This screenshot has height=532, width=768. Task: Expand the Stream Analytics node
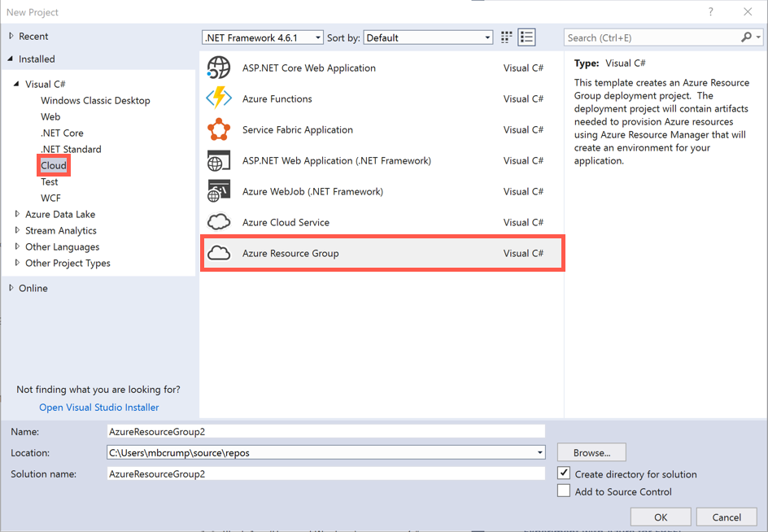coord(17,229)
